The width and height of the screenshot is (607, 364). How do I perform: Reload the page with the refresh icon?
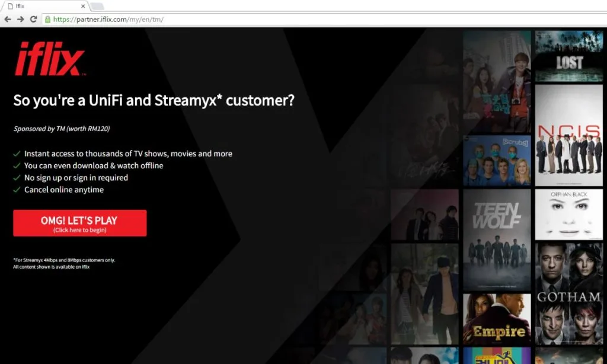point(34,19)
